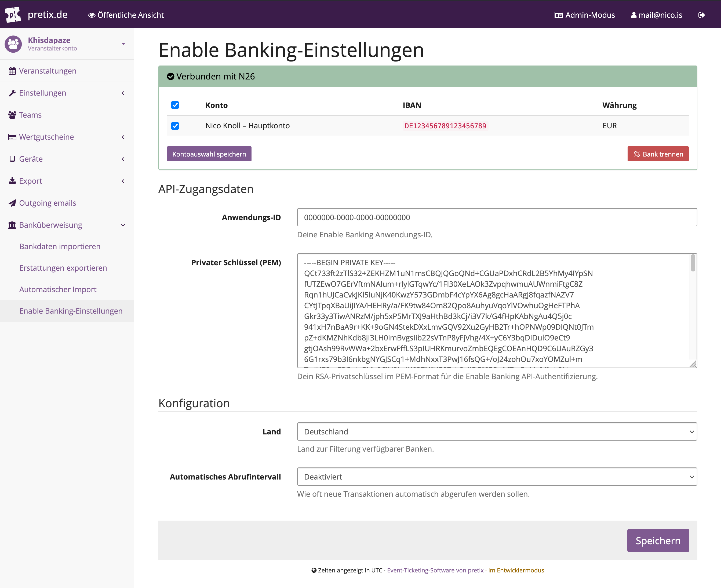Click the Bank trennen button

(658, 154)
